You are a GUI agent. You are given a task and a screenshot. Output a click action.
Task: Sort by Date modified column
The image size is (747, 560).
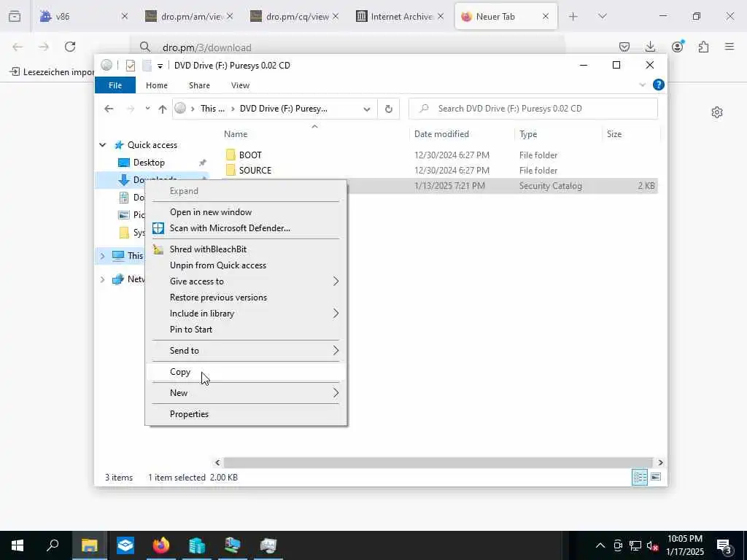[x=441, y=134]
